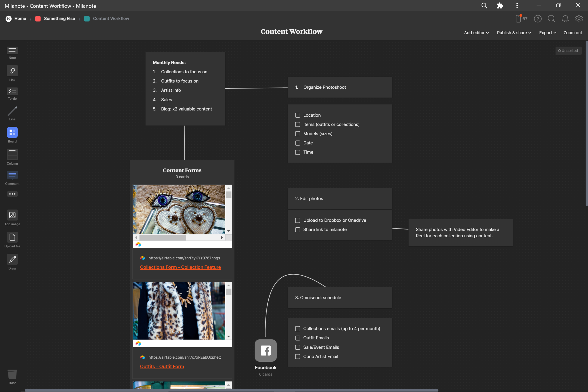Screen dimensions: 588x392
Task: Expand Publish & share dropdown
Action: click(x=514, y=33)
